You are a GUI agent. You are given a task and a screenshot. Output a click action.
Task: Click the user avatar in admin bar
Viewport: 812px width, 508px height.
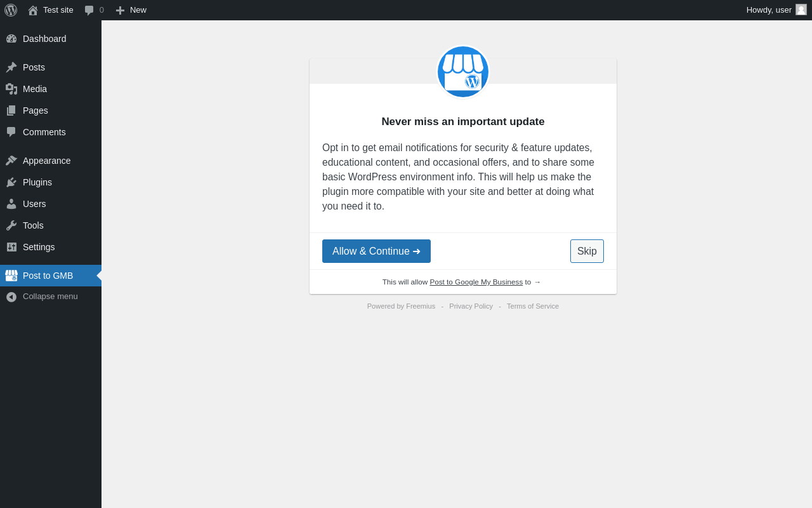click(x=801, y=10)
